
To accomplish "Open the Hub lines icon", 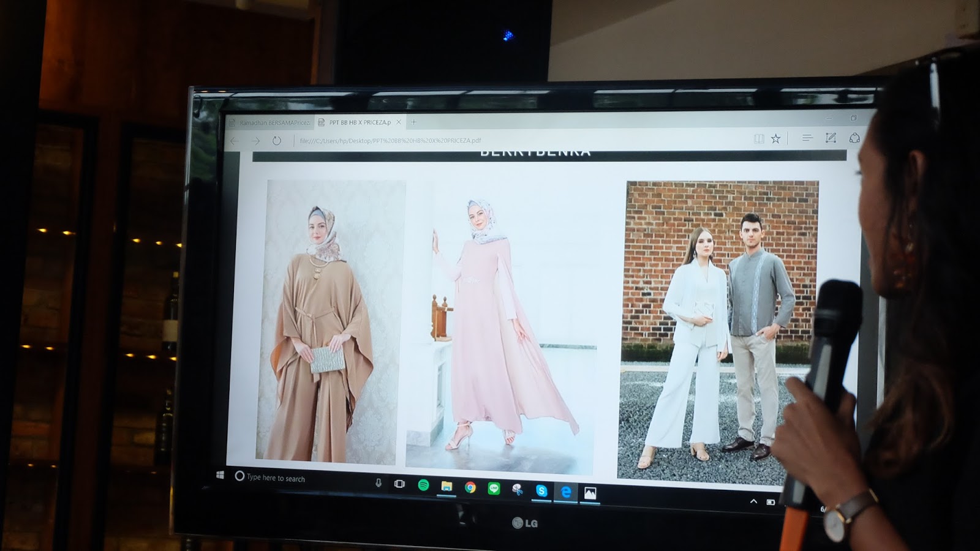I will pos(807,138).
